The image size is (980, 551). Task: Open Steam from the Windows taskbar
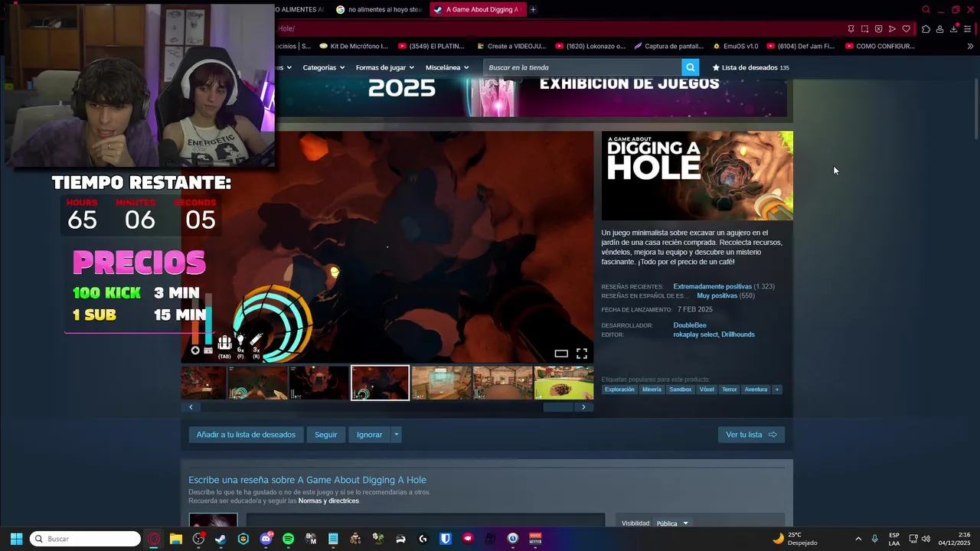[x=220, y=539]
